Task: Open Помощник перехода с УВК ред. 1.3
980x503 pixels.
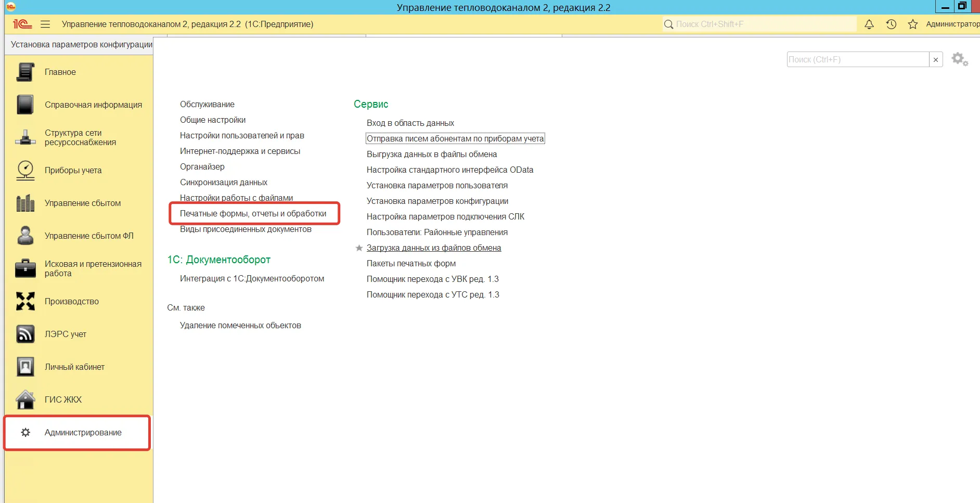Action: click(x=433, y=279)
